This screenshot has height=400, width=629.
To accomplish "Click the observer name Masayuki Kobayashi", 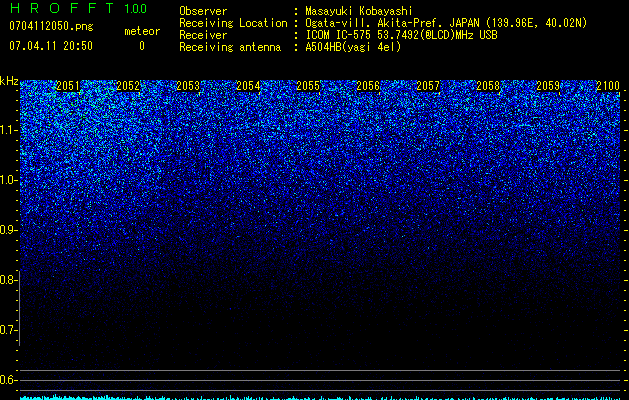I will pyautogui.click(x=359, y=12).
